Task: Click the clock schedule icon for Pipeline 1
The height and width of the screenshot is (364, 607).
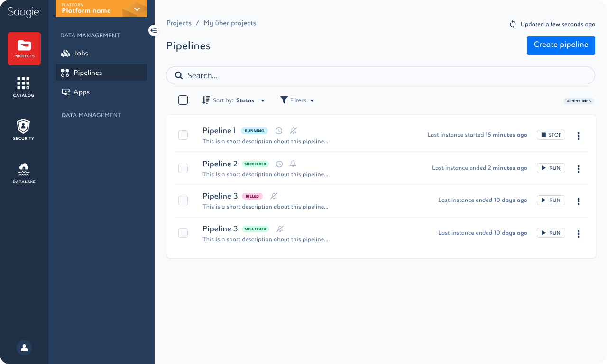Action: 279,131
